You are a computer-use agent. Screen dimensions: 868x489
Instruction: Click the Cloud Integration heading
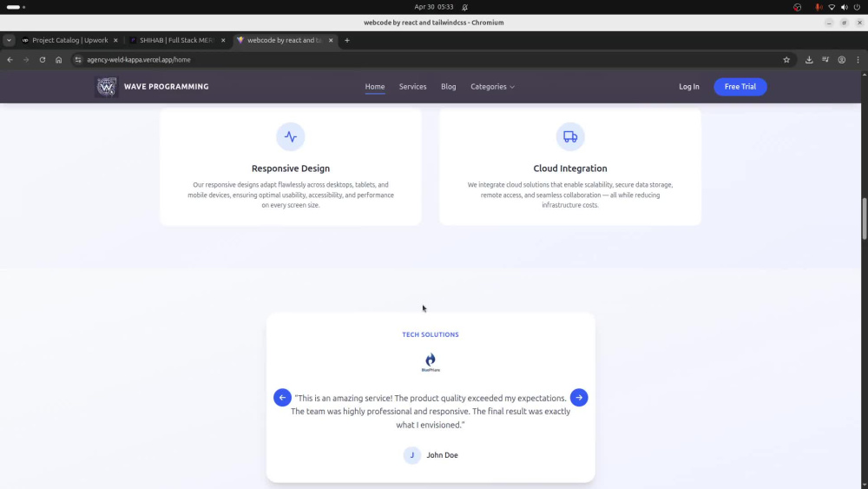(x=570, y=169)
